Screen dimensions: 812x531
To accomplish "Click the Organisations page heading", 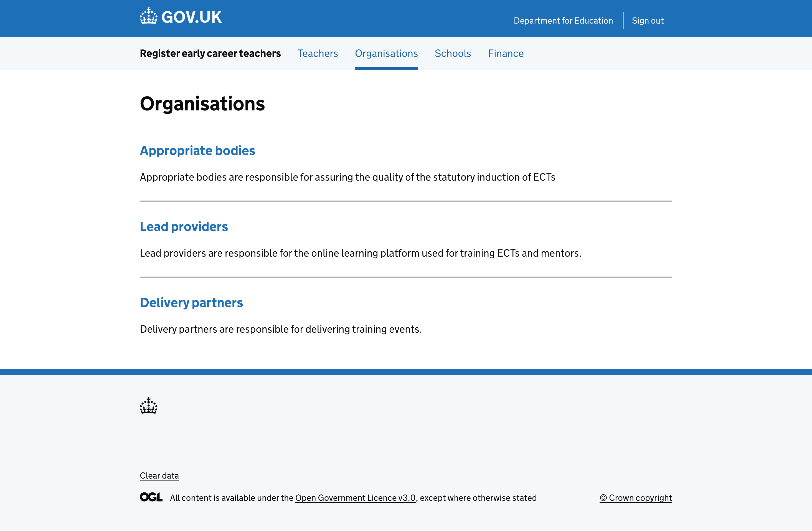I will pos(202,104).
